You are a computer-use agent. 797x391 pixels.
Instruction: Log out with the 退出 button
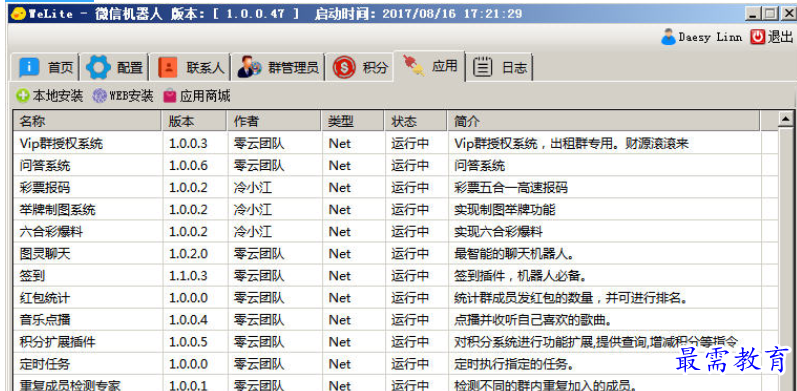(772, 37)
